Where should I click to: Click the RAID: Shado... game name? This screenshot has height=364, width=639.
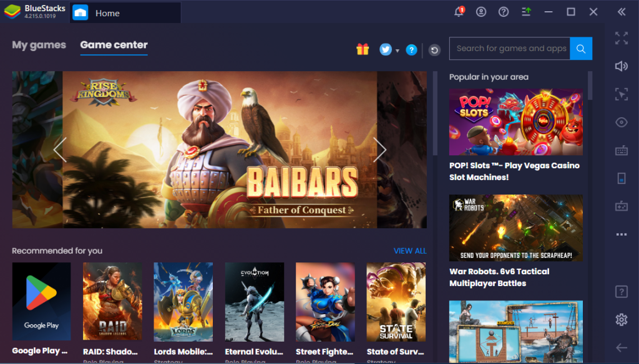coord(110,352)
